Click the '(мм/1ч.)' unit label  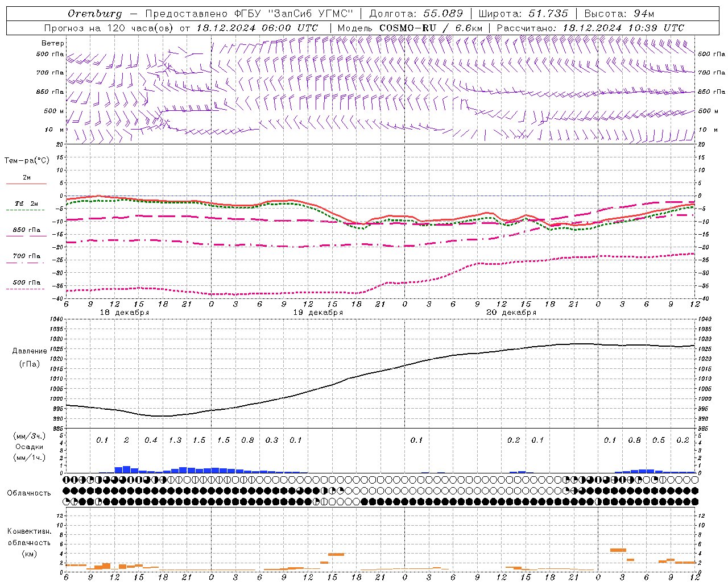29,458
